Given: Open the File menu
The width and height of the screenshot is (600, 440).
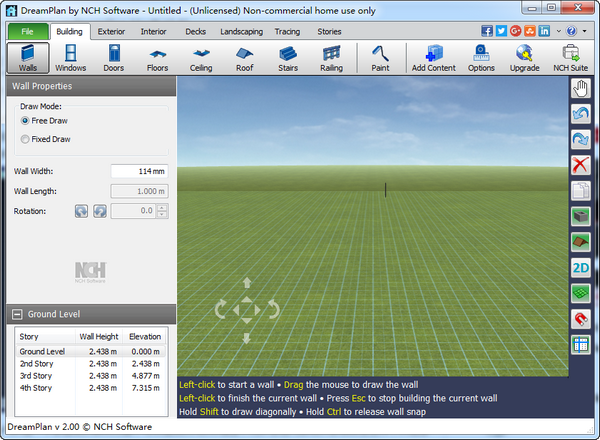Looking at the screenshot, I should 27,32.
